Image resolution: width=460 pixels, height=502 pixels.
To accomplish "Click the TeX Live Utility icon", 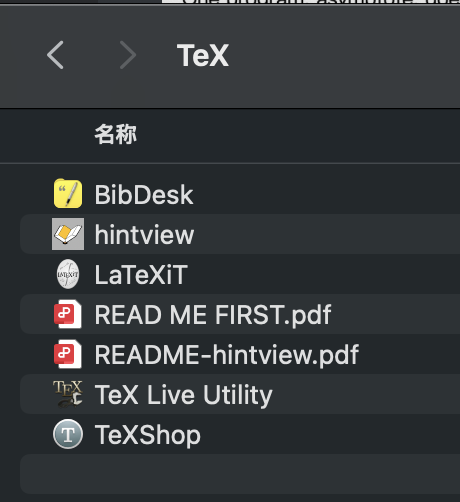I will (68, 394).
